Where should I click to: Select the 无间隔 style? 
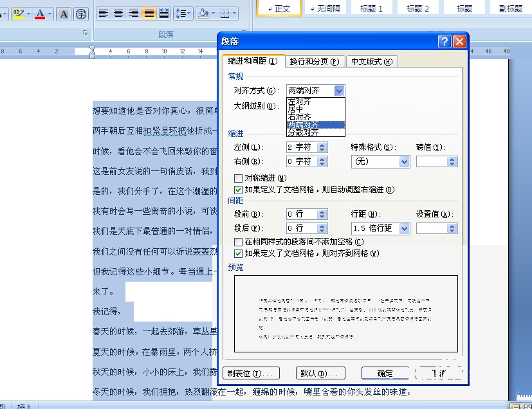[x=325, y=8]
